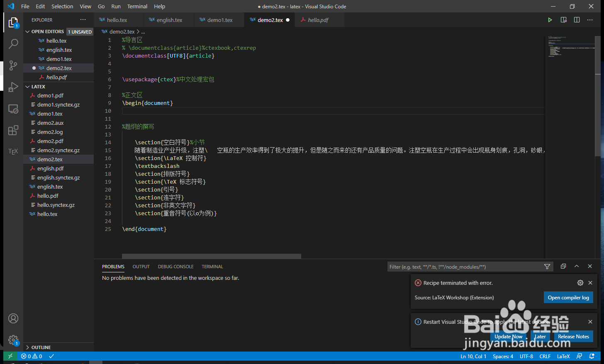Open the feedback icon in status bar
Viewport: 604px width, 364px height.
[580, 356]
